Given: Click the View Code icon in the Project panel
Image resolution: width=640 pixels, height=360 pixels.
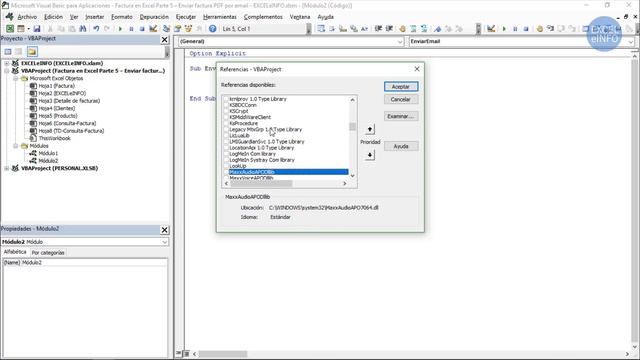Looking at the screenshot, I should 8,51.
